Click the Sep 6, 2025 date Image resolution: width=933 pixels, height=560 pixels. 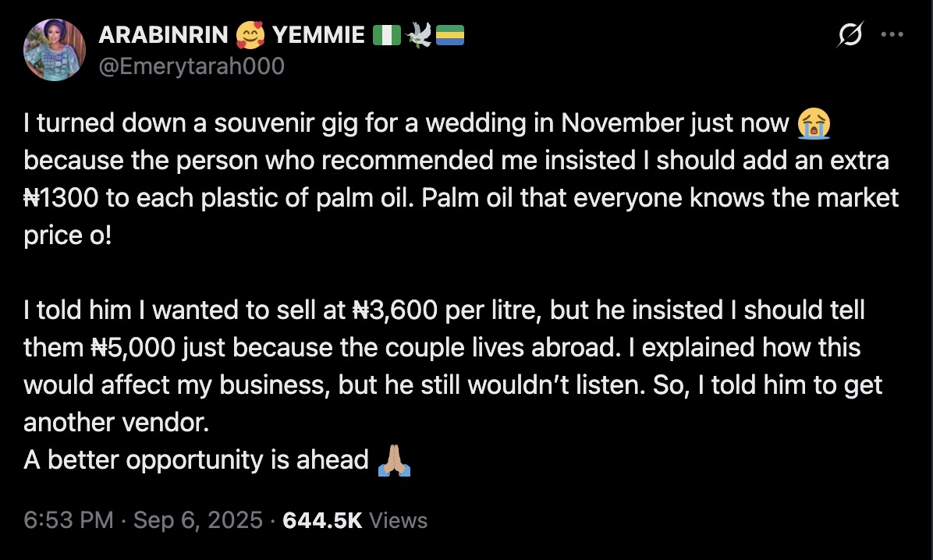point(198,520)
